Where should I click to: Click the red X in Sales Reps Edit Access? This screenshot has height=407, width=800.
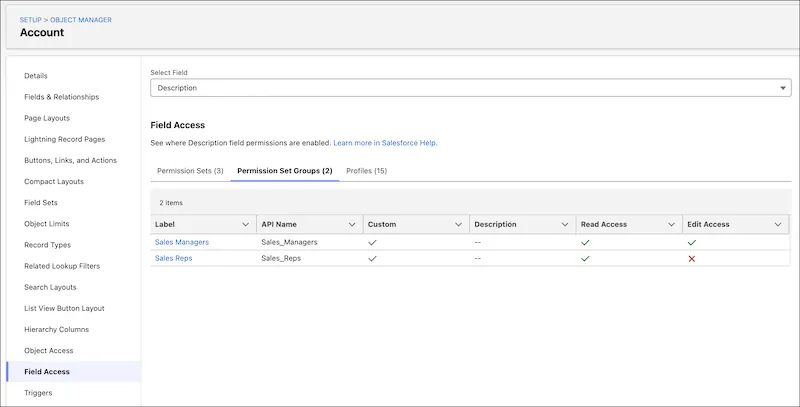click(691, 258)
